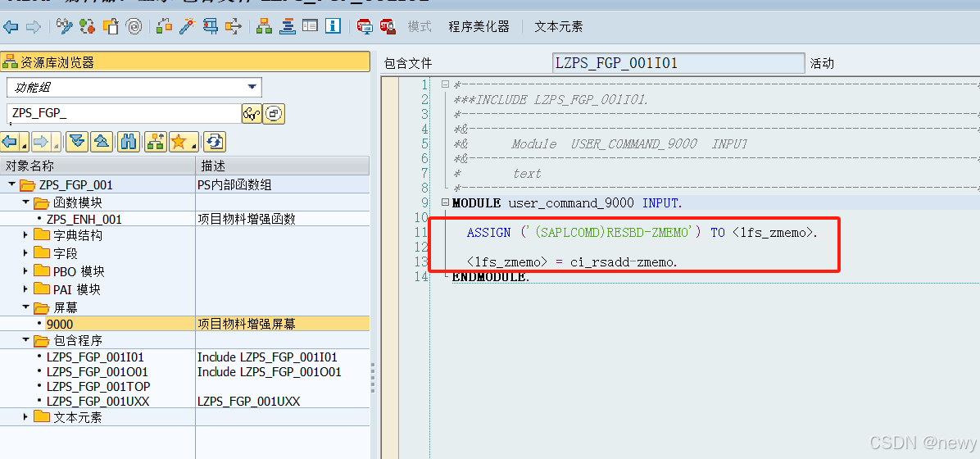Select include LZPS_FGP_001UXX in tree
Screen dimensions: 980x459
[98, 401]
